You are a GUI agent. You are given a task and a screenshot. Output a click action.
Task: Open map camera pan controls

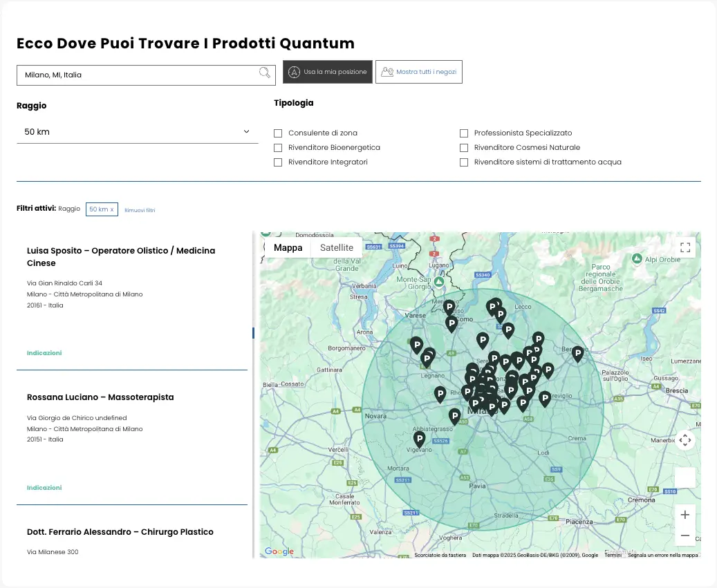coord(685,440)
